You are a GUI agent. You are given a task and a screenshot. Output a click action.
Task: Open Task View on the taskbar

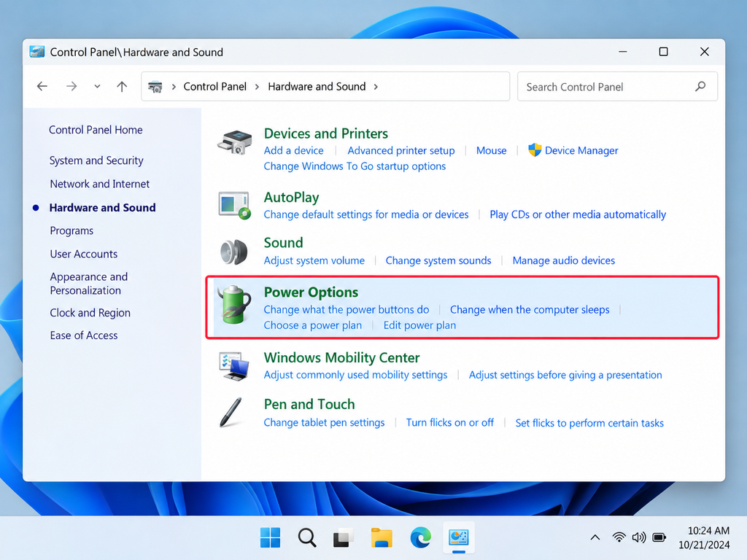click(343, 537)
